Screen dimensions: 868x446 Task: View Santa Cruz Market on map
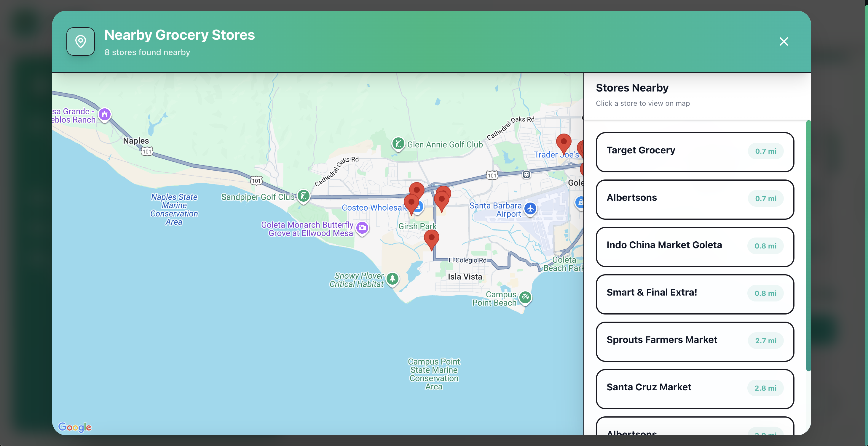(695, 389)
